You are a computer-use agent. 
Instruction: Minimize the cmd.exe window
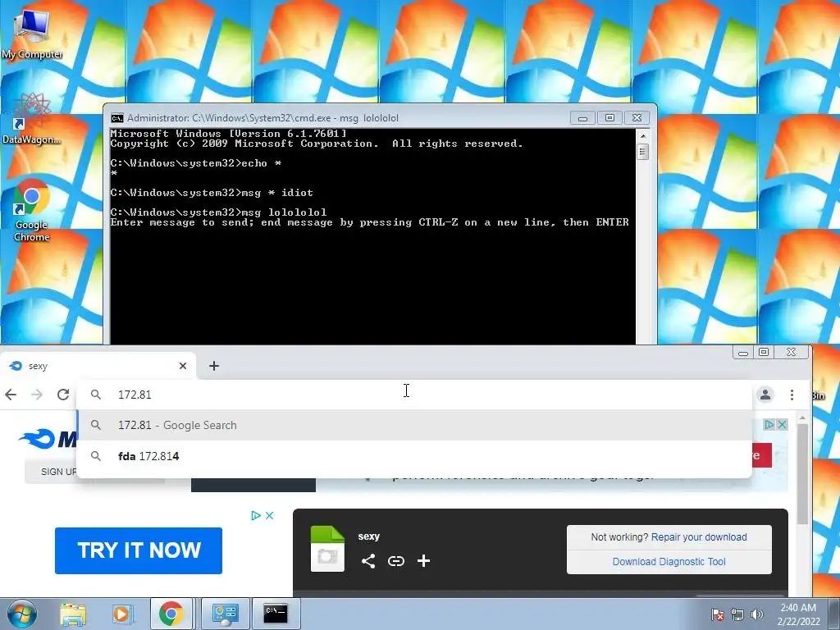583,118
